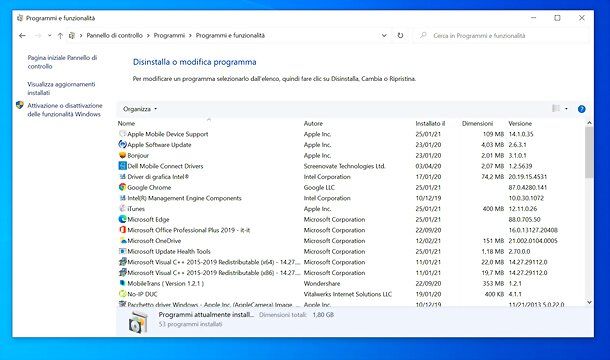Expand the view options dropdown arrow
The height and width of the screenshot is (360, 610).
[566, 109]
